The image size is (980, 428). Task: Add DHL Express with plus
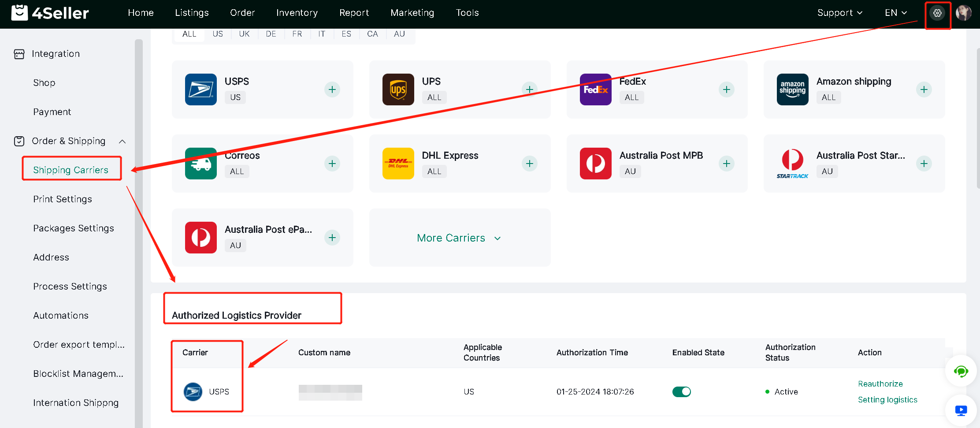pos(530,164)
